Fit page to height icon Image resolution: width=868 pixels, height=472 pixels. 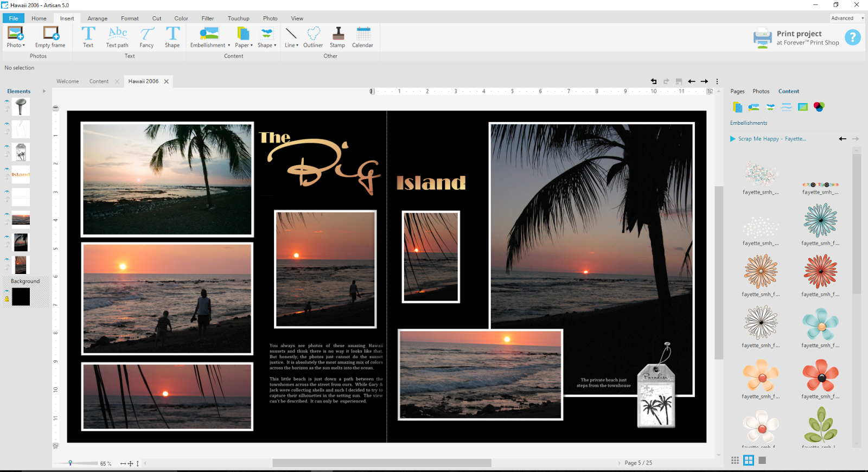pyautogui.click(x=138, y=464)
